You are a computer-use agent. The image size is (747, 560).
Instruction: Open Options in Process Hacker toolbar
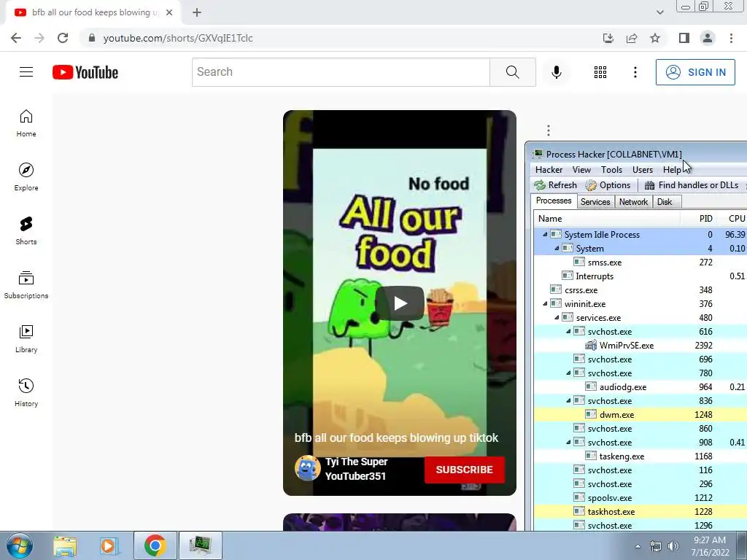608,185
